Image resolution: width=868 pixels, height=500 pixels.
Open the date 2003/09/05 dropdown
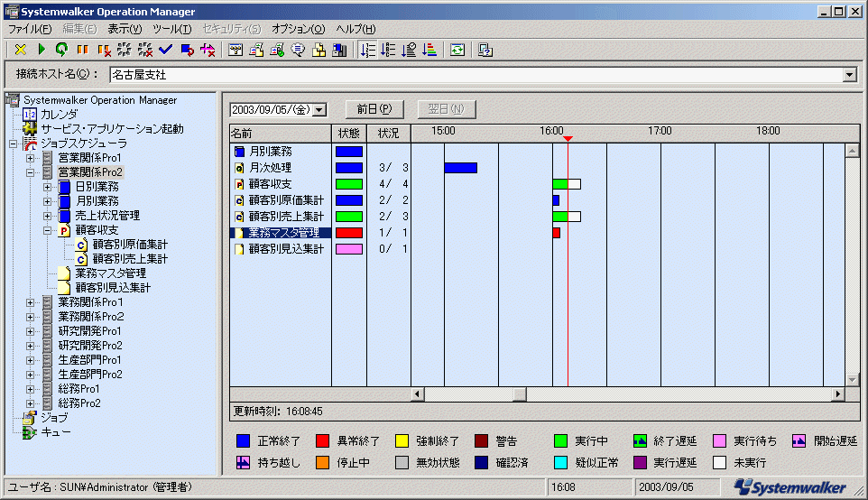[319, 109]
